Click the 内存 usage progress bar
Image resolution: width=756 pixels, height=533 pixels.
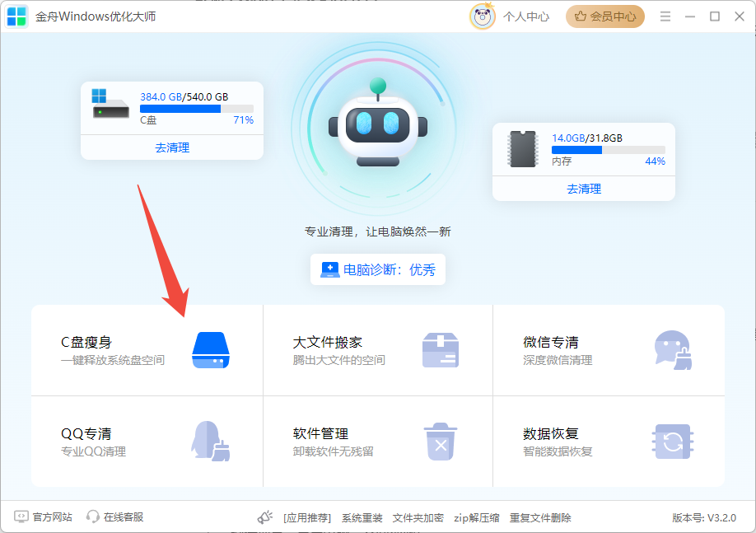(x=609, y=150)
